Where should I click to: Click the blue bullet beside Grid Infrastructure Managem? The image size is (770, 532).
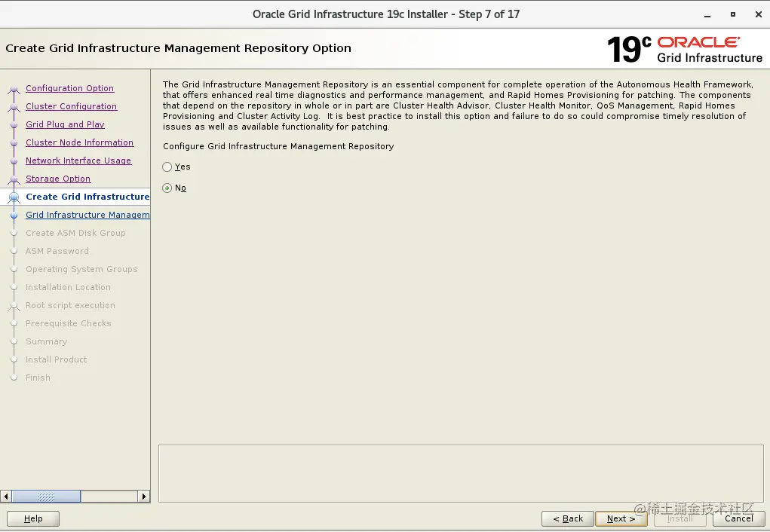point(14,215)
